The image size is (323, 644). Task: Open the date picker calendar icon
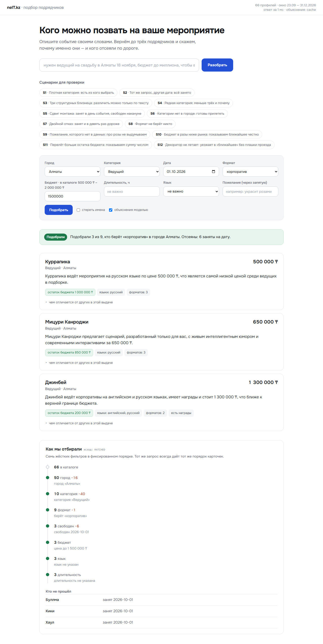(213, 172)
